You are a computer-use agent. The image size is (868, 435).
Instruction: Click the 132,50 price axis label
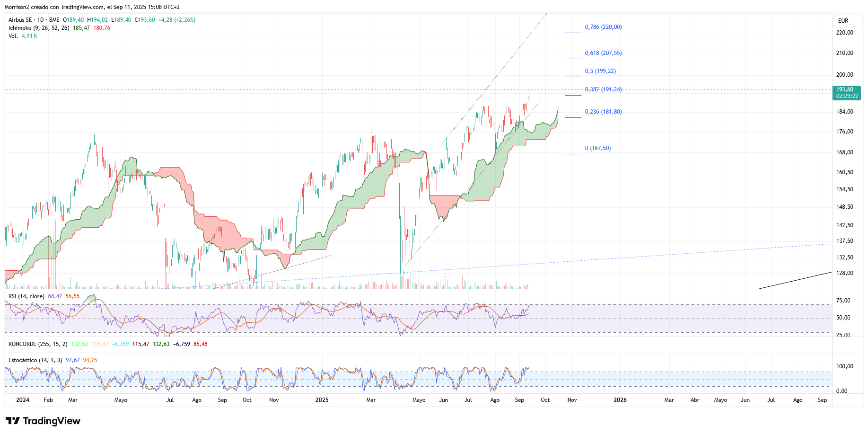[845, 257]
